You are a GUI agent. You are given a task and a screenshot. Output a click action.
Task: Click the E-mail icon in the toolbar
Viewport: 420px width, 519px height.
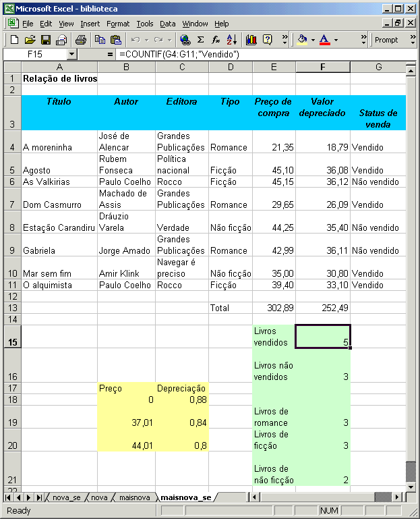click(x=61, y=40)
